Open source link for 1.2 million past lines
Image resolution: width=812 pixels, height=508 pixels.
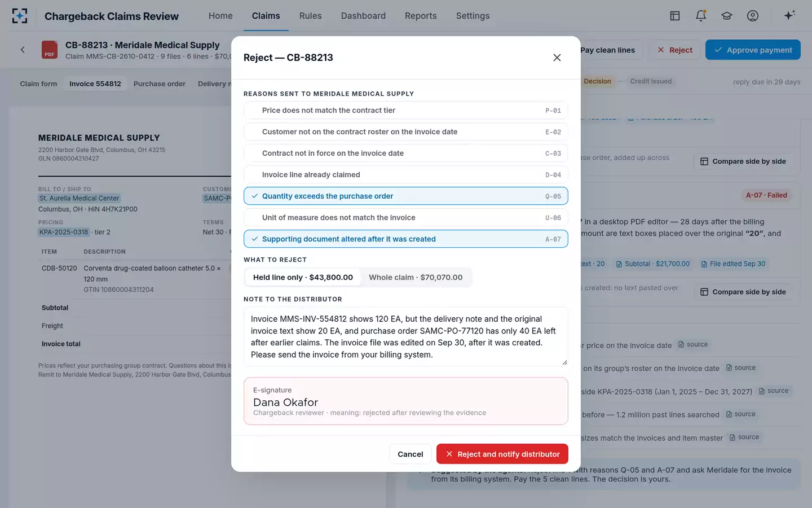741,414
